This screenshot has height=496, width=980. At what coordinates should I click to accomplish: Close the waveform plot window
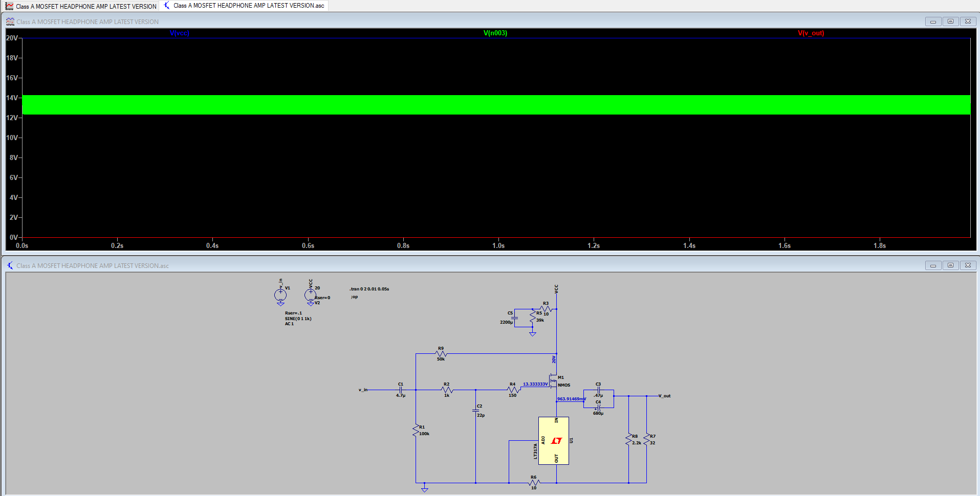coord(968,21)
